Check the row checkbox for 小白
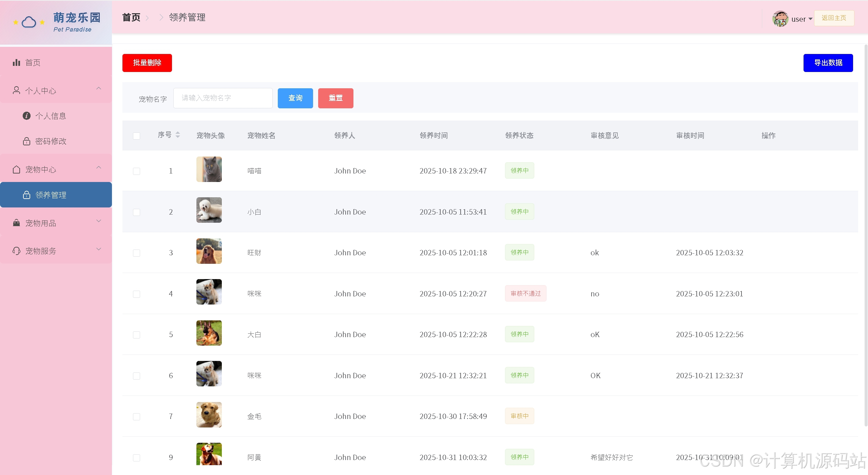 pos(136,212)
